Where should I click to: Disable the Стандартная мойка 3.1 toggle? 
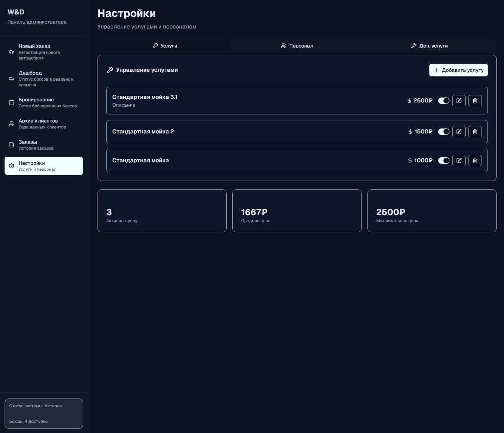click(x=443, y=101)
